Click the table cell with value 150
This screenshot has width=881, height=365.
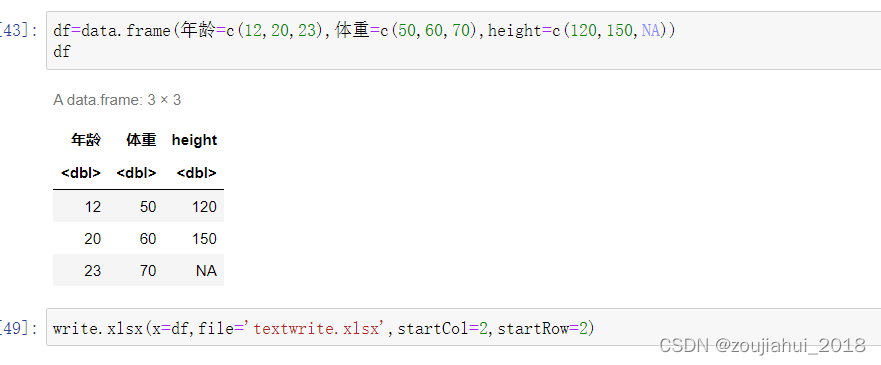coord(204,239)
